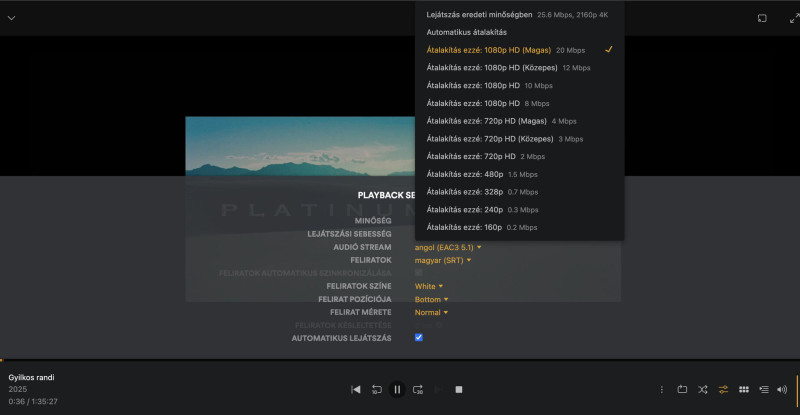Open the audio stream dropdown angol (EAC3 5.1)
The height and width of the screenshot is (415, 800).
(448, 247)
